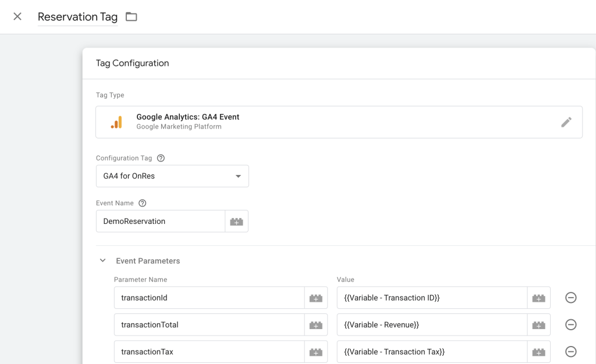This screenshot has height=364, width=596.
Task: Insert variable for transactionTotal parameter name
Action: pos(315,325)
